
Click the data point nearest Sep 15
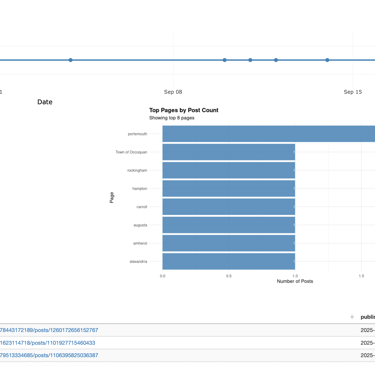point(327,60)
